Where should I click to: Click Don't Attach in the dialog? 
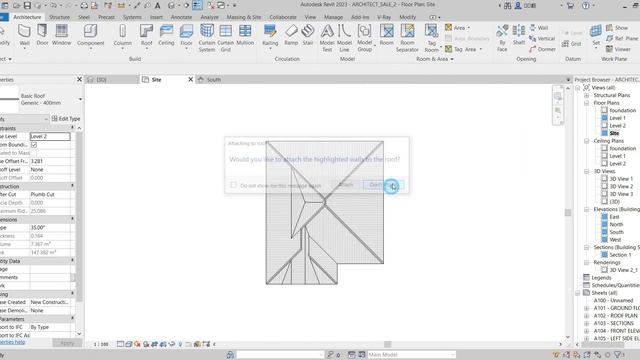[x=383, y=185]
